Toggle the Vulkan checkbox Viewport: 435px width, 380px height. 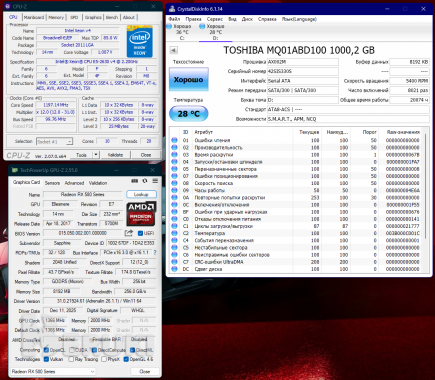46,359
